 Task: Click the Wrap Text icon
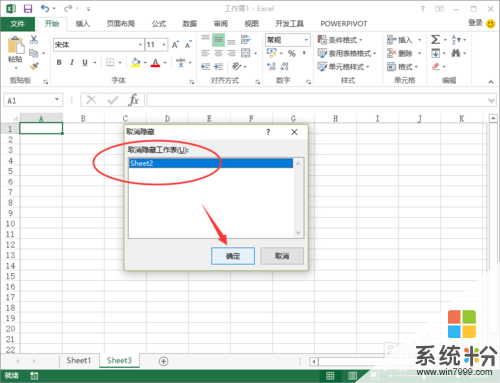tap(246, 40)
